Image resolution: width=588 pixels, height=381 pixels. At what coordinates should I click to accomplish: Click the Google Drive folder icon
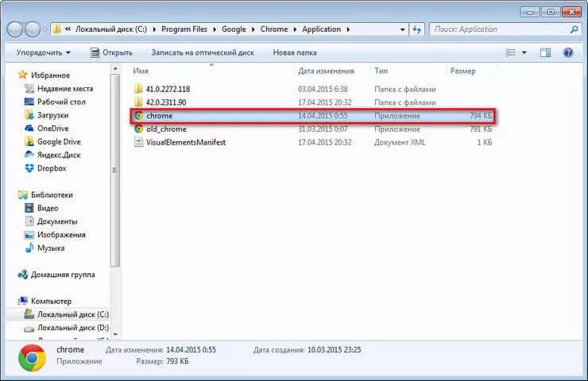click(x=29, y=141)
